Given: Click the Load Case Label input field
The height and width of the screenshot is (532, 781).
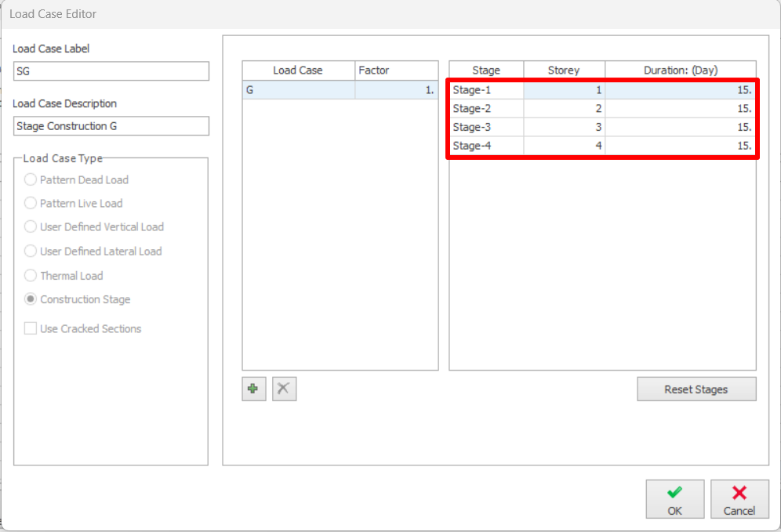Looking at the screenshot, I should [111, 71].
